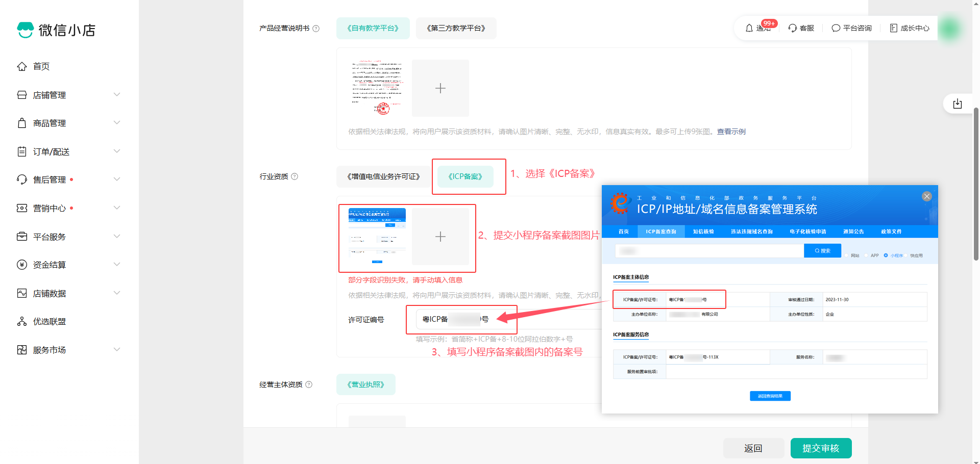Screen dimensions: 980x464
Task: Click the 店铺管理 storefront icon
Action: (x=22, y=95)
